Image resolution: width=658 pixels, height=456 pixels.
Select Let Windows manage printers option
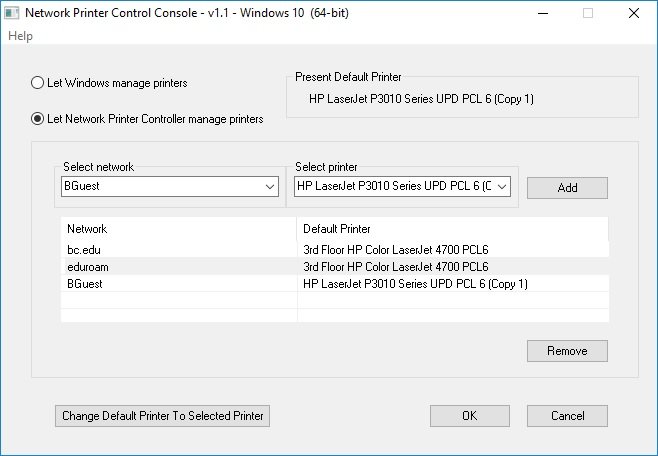(38, 83)
